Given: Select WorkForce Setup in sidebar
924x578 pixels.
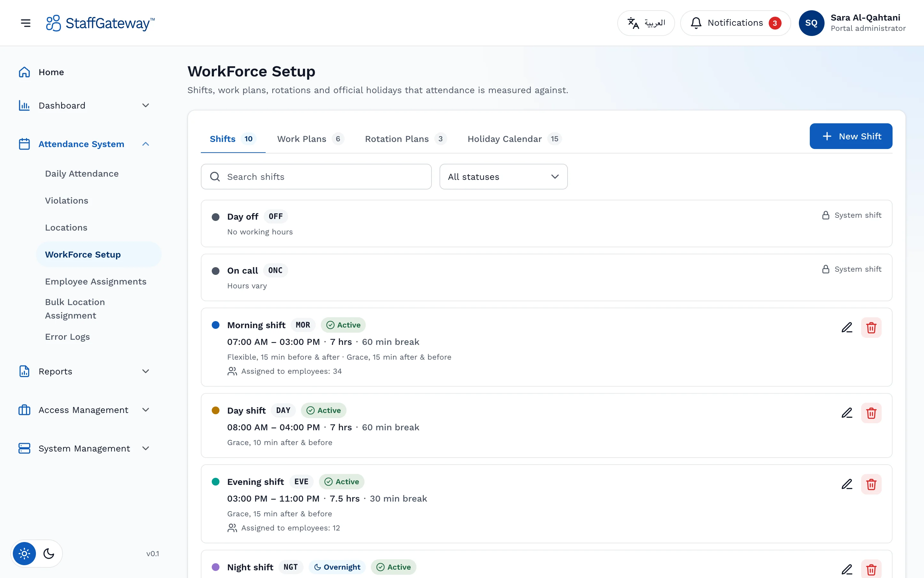Looking at the screenshot, I should [98, 255].
